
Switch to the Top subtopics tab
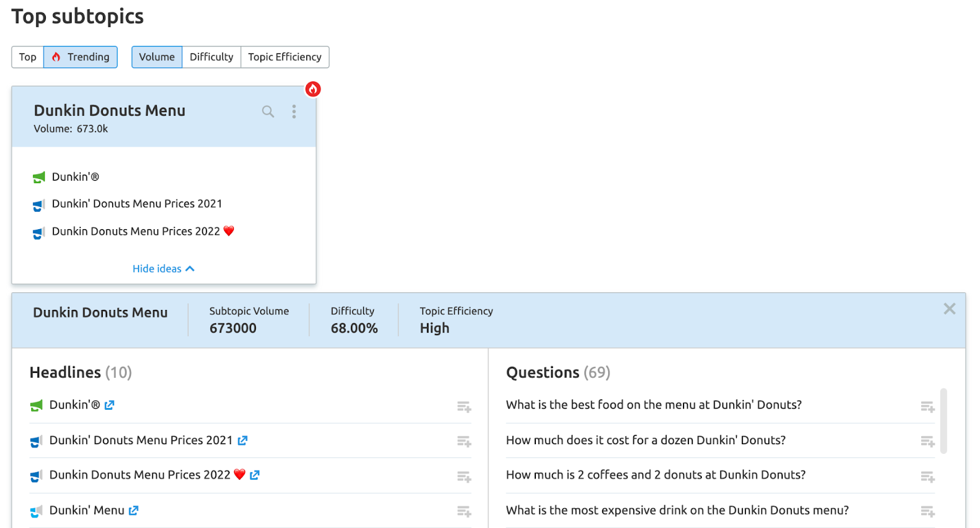(x=28, y=57)
